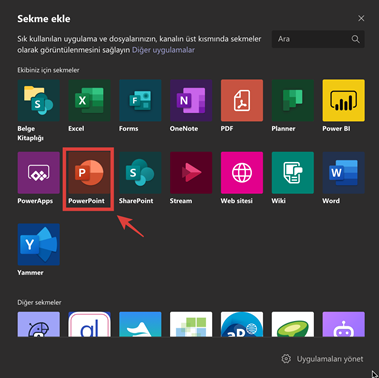Pick the Word app icon
379x378 pixels.
(x=344, y=173)
